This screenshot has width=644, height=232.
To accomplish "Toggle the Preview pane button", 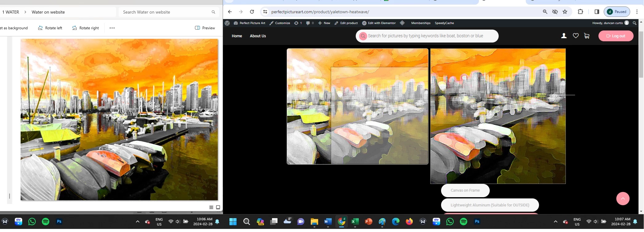I will pos(205,28).
